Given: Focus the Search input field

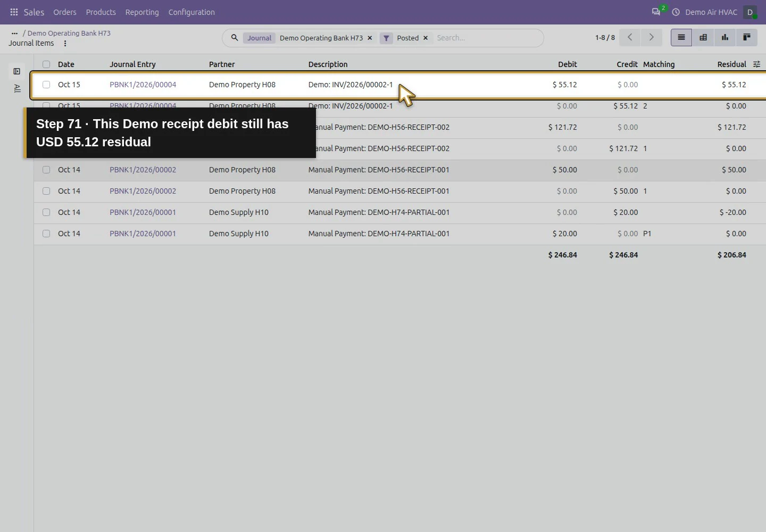Looking at the screenshot, I should tap(487, 38).
